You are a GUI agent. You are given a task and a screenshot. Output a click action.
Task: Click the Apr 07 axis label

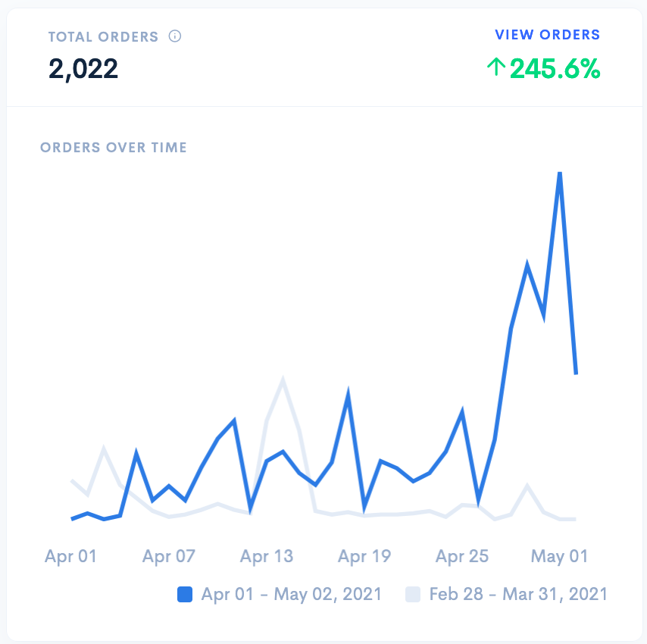(169, 556)
